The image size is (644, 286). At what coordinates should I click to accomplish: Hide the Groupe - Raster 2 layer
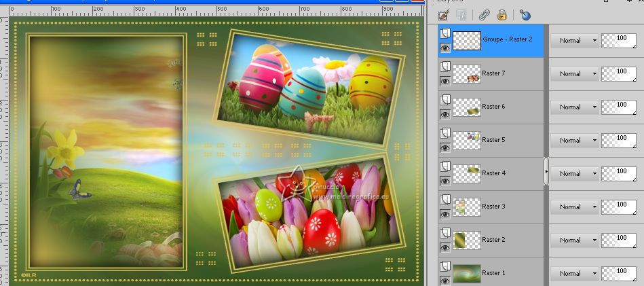click(x=445, y=48)
